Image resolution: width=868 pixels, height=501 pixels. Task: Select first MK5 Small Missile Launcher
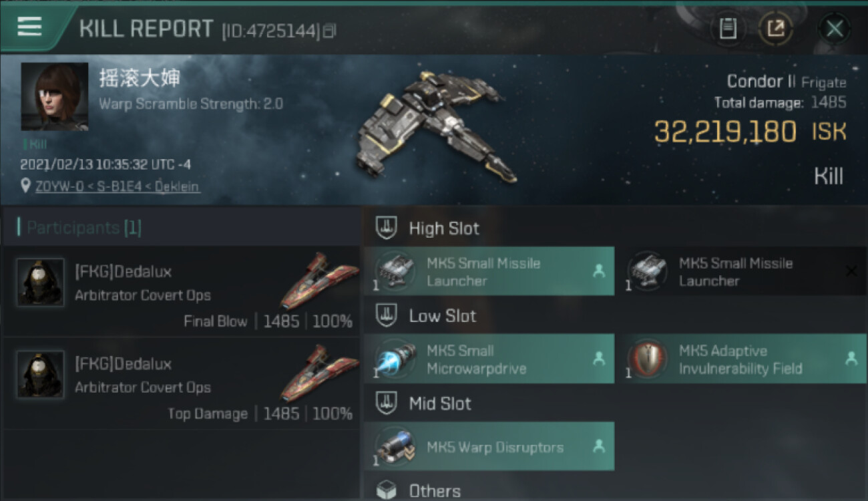tap(489, 271)
